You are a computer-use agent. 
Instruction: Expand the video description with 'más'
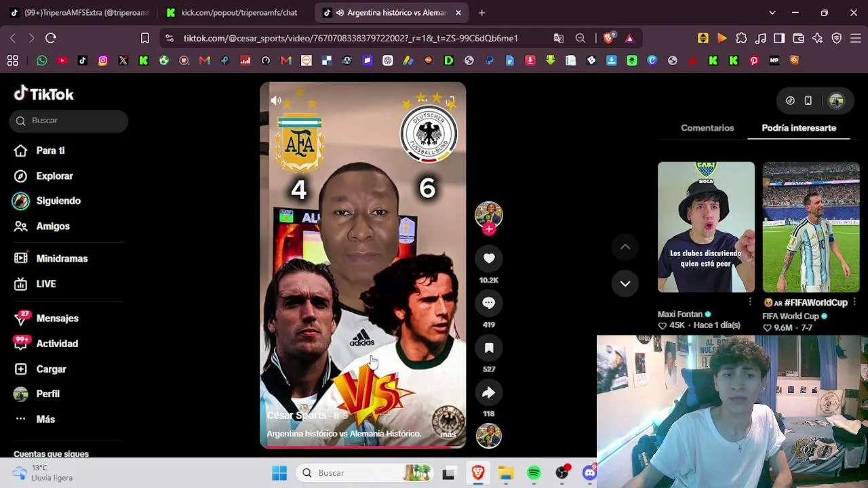coord(448,434)
